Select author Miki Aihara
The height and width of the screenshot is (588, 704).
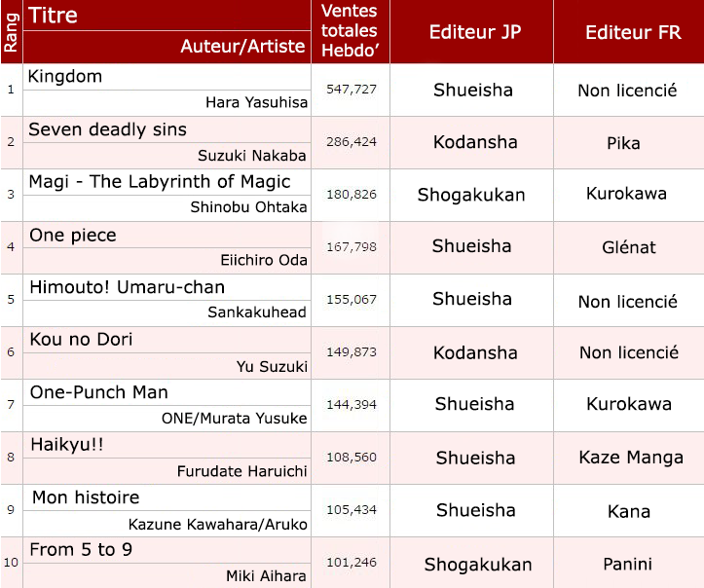[x=266, y=575]
